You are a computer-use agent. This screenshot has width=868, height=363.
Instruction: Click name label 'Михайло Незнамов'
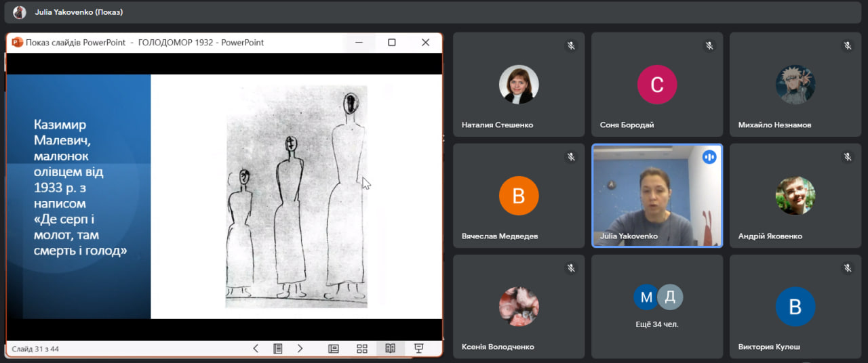(x=774, y=125)
